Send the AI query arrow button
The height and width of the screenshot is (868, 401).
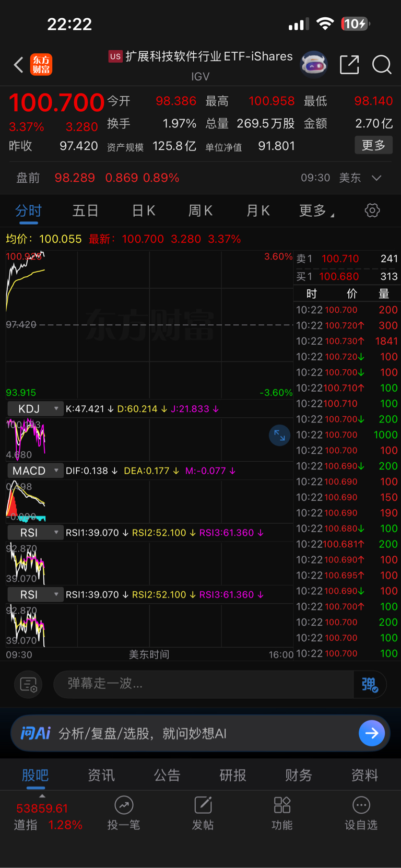click(x=372, y=733)
